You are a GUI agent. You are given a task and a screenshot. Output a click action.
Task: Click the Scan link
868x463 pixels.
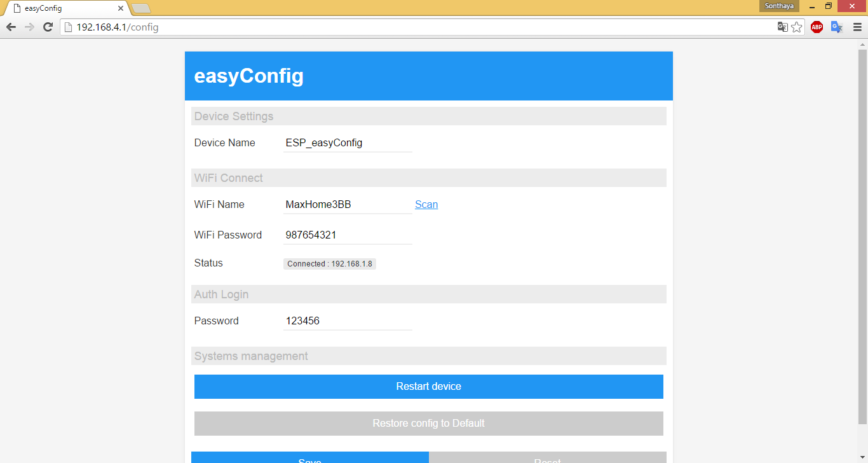pos(426,204)
